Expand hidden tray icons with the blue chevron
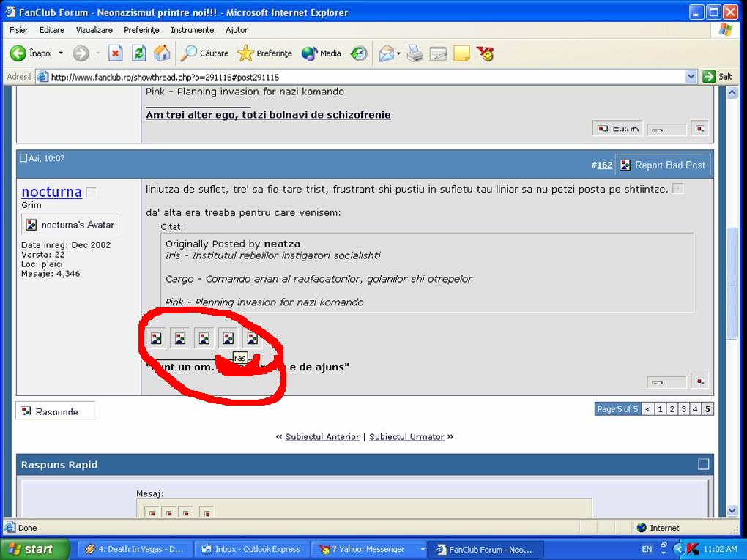 (678, 549)
